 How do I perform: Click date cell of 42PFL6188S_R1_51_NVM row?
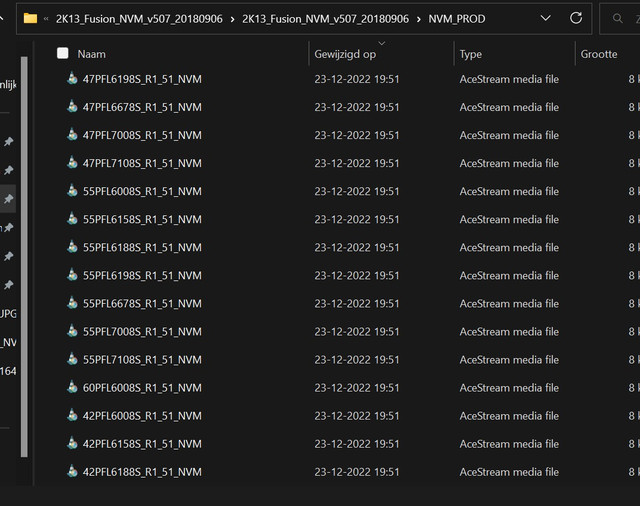click(357, 472)
